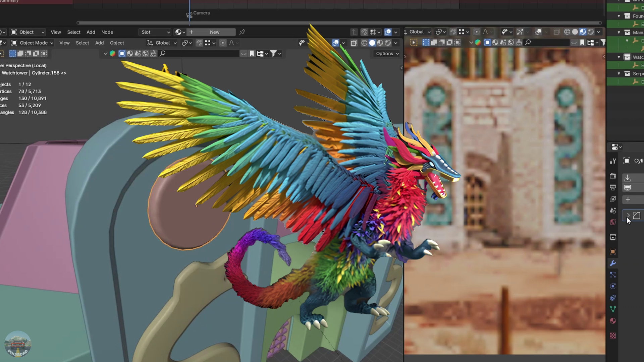The height and width of the screenshot is (362, 644).
Task: Click the pin icon in node editor header
Action: (242, 32)
